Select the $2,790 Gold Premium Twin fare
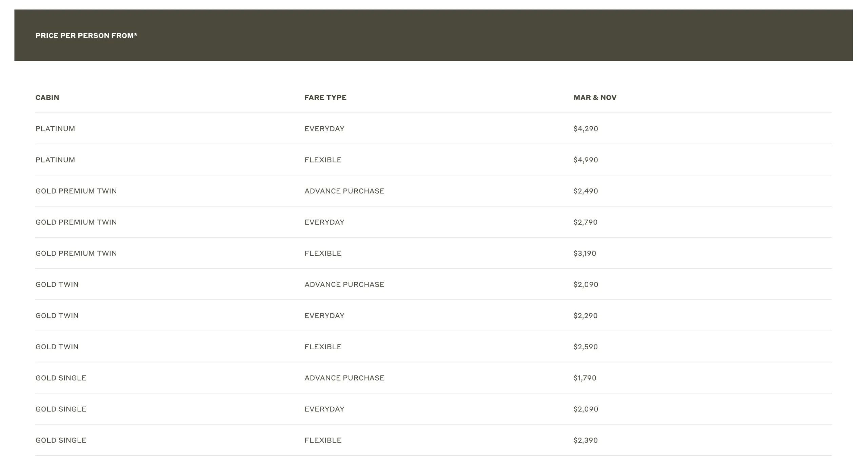868x465 pixels. pos(585,222)
